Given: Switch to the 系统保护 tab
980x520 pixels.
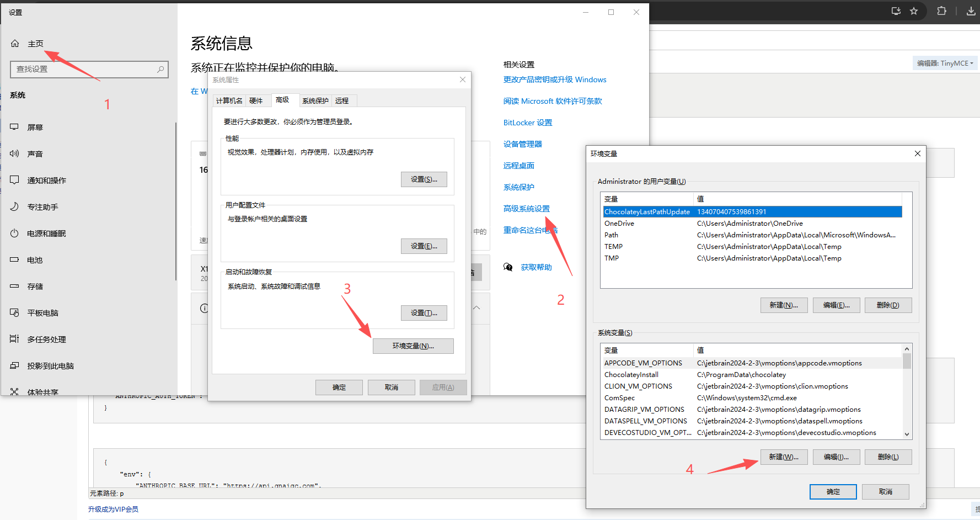Looking at the screenshot, I should [315, 100].
